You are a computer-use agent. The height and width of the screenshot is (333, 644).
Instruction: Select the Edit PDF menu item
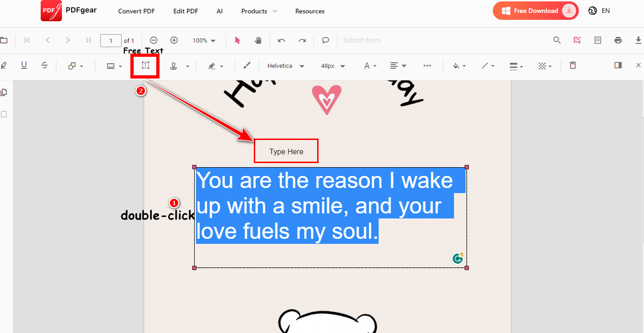(185, 11)
